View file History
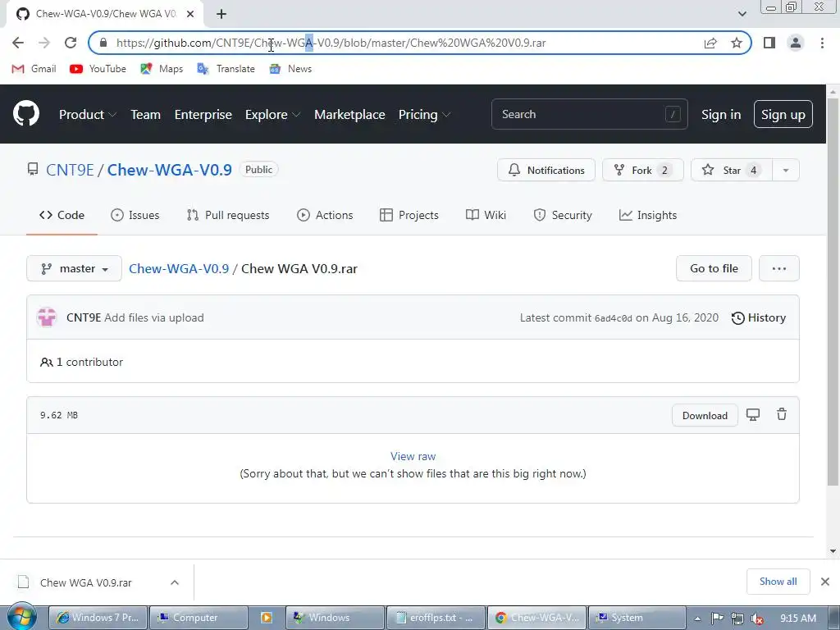Image resolution: width=840 pixels, height=630 pixels. [759, 317]
